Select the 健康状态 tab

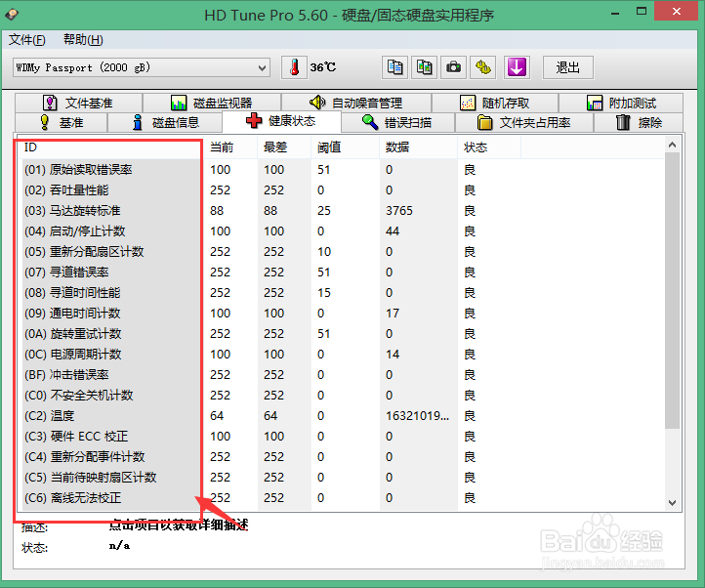281,121
